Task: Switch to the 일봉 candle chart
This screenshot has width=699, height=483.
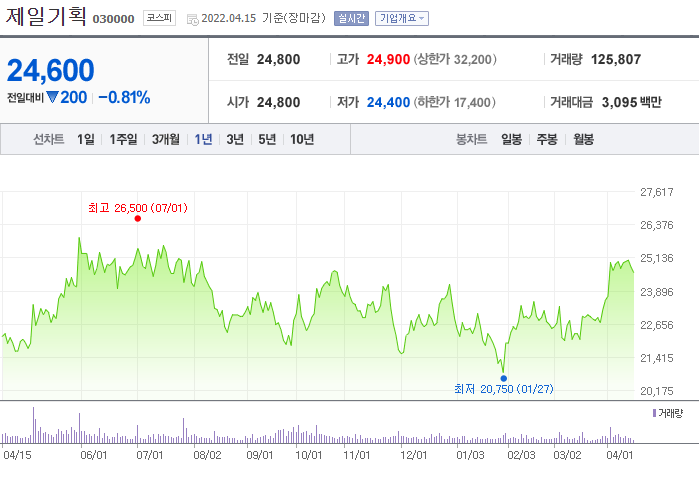Action: point(511,139)
